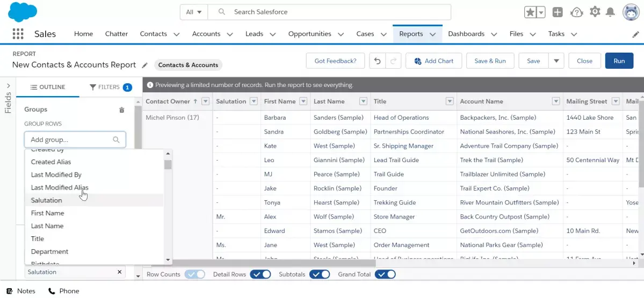Open Notes utility bar item
This screenshot has width=644, height=298.
20,291
